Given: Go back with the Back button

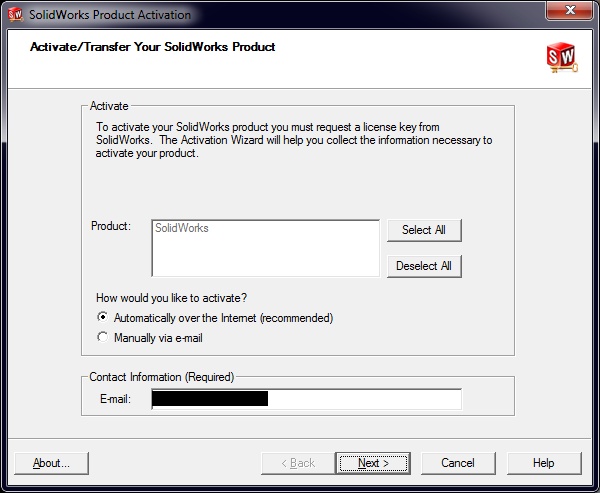Looking at the screenshot, I should pos(298,463).
